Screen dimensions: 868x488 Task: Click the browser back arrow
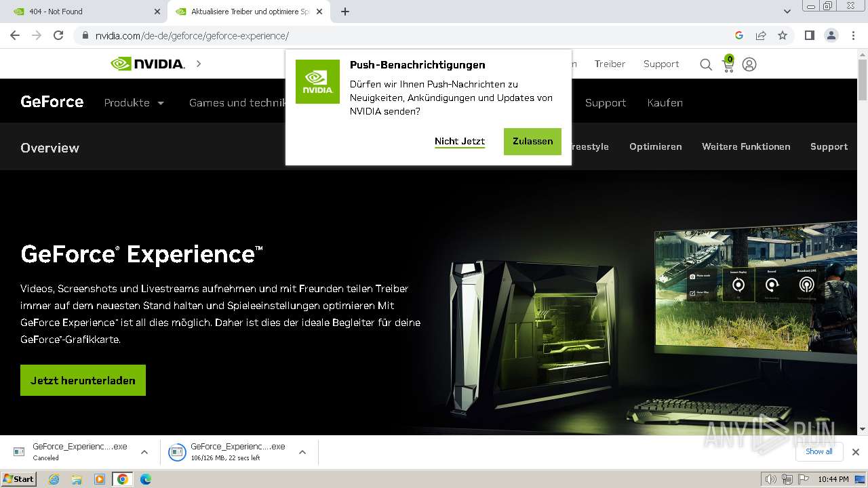point(15,35)
